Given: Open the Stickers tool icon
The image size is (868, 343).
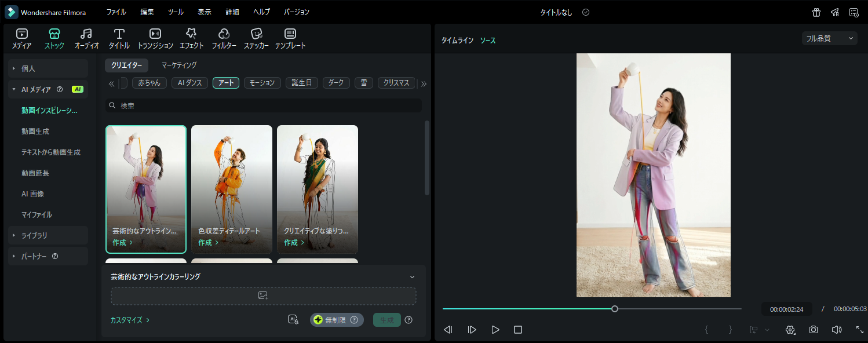Looking at the screenshot, I should click(256, 34).
